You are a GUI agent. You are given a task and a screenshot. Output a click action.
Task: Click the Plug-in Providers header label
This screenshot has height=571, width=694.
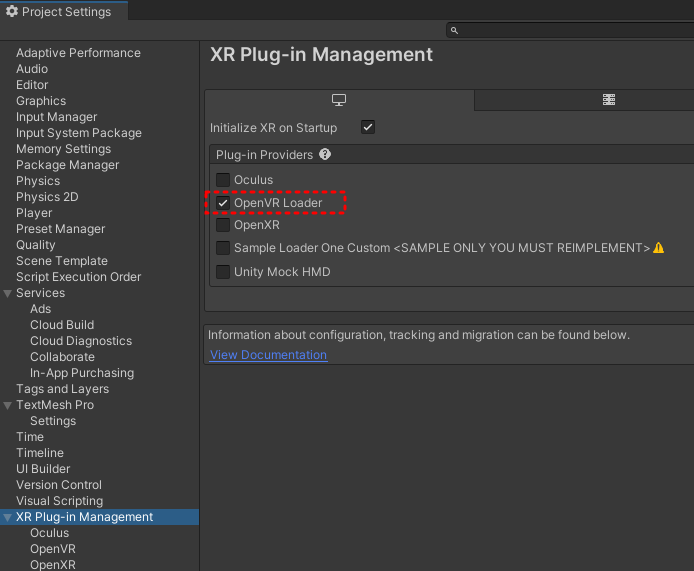[x=264, y=154]
